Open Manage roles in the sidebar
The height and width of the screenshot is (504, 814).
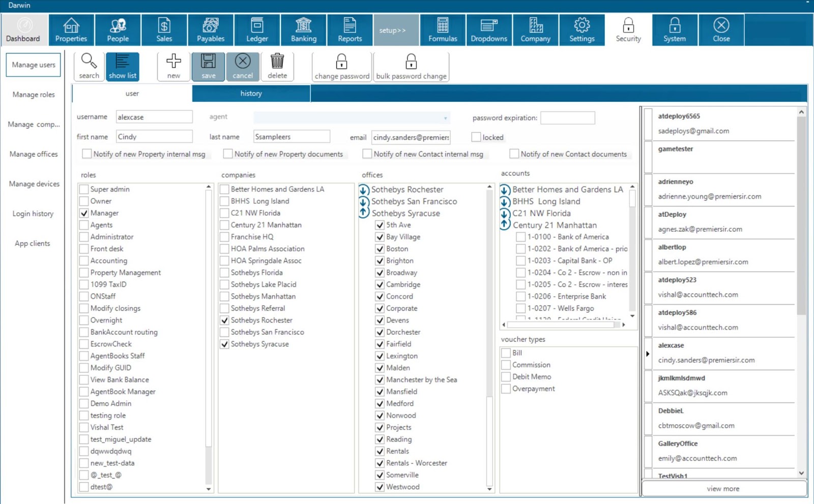34,95
